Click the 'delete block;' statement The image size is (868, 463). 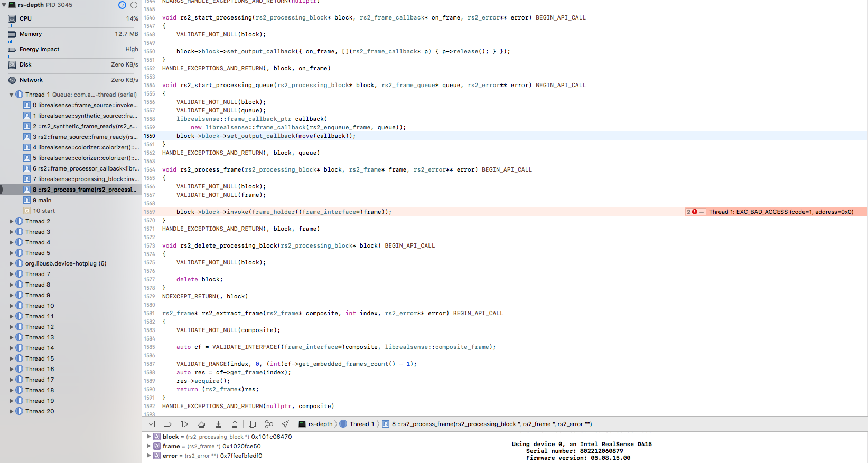click(200, 279)
